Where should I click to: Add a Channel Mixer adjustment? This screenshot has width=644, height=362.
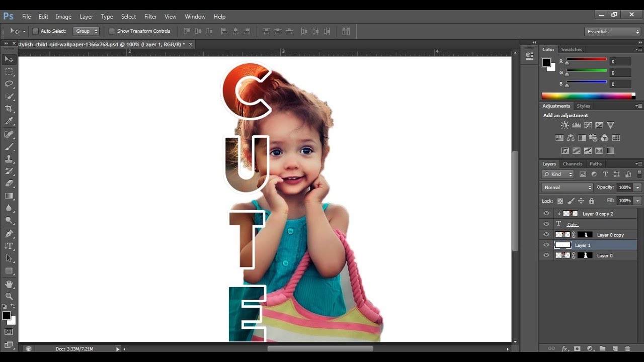(x=604, y=138)
